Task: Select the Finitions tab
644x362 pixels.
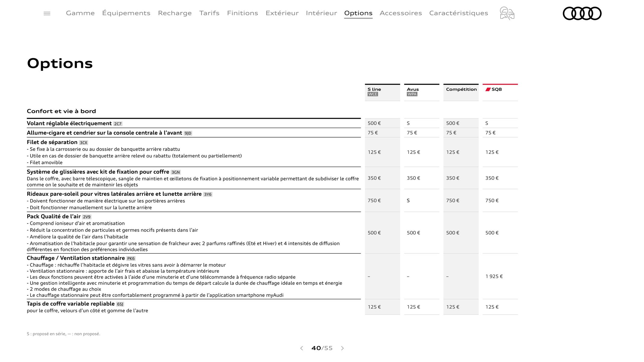Action: (x=242, y=13)
